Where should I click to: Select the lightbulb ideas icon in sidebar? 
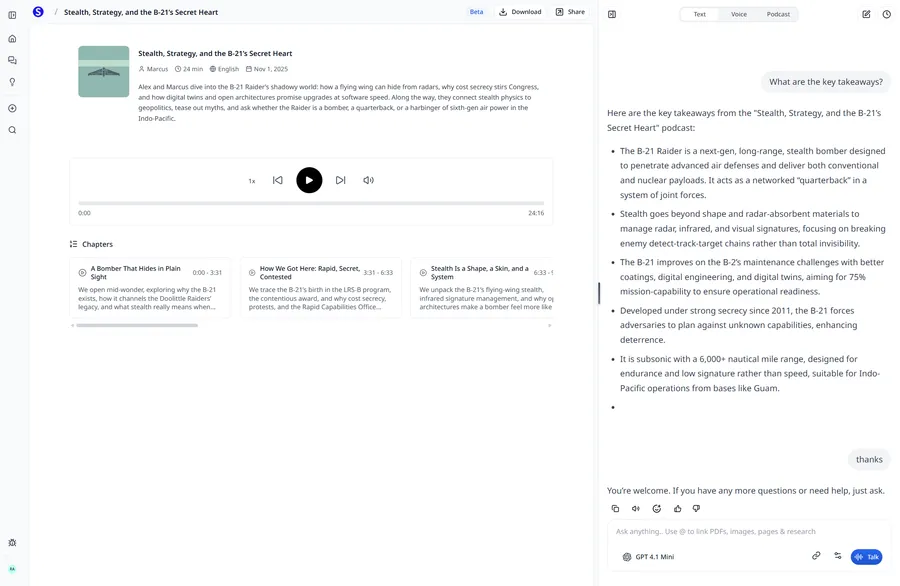point(12,82)
